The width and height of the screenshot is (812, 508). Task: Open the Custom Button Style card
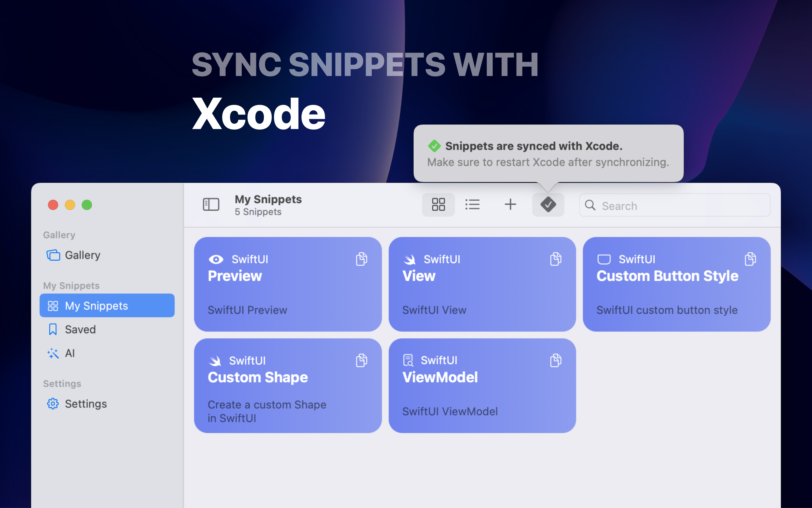click(x=676, y=284)
